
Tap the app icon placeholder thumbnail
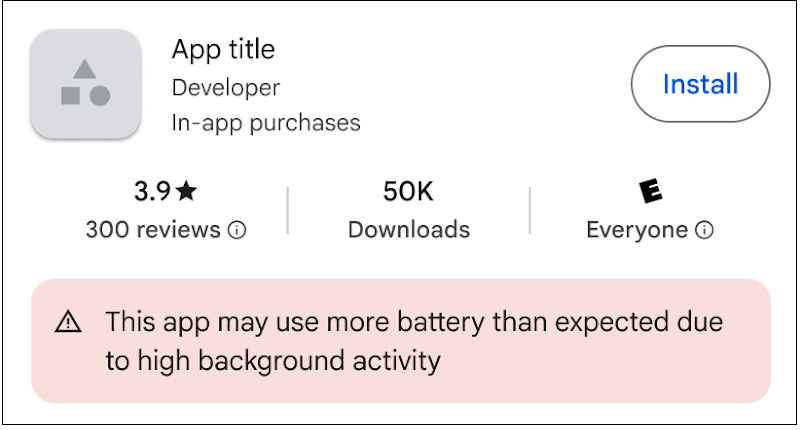pyautogui.click(x=85, y=84)
